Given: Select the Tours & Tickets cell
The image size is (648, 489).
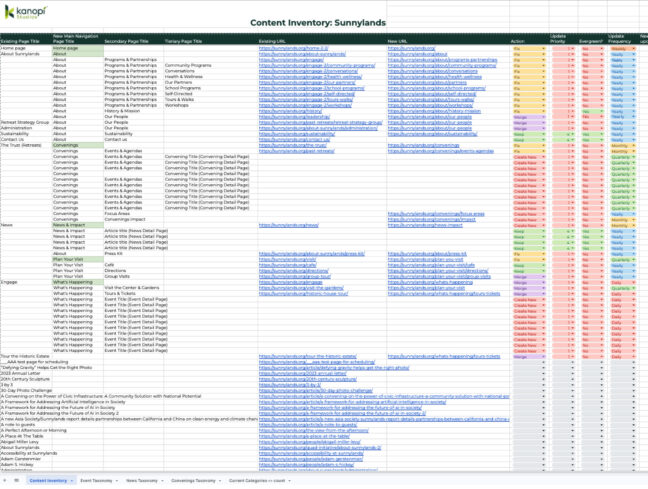Looking at the screenshot, I should 133,293.
